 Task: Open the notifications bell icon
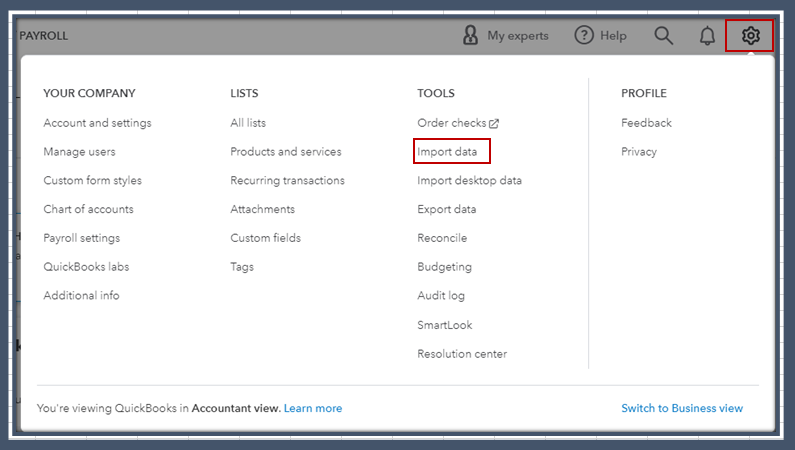707,35
